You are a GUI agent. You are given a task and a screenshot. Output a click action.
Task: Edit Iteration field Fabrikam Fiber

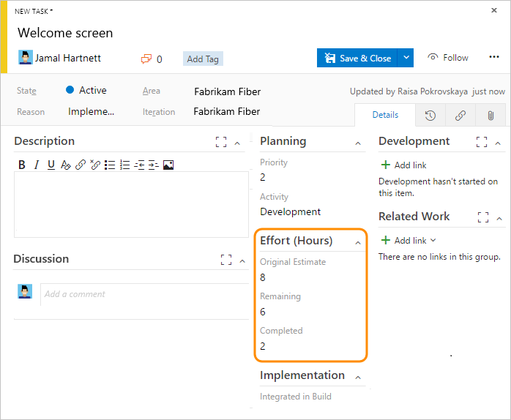[227, 112]
